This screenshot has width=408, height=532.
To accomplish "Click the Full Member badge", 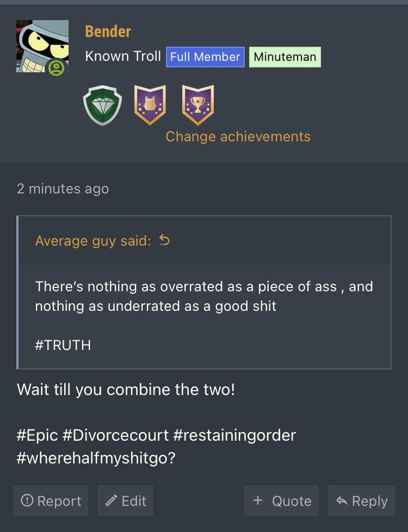I will (205, 57).
